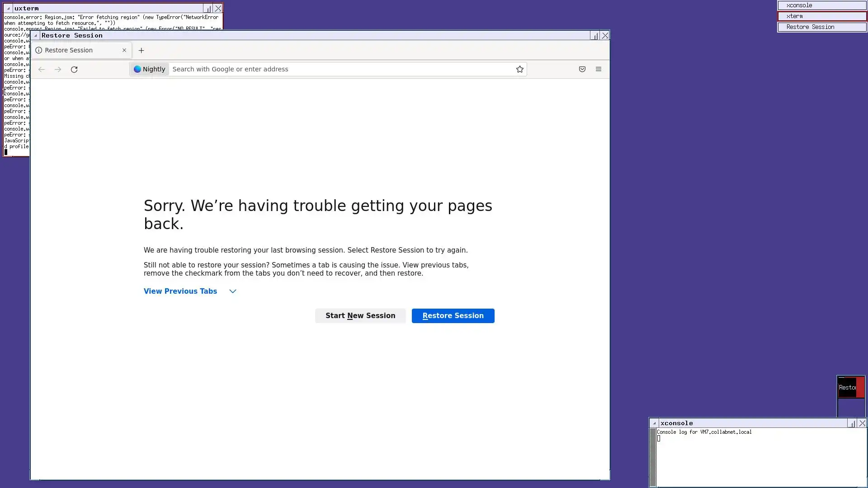This screenshot has width=868, height=488.
Task: Open the Save to Pocket icon
Action: 582,69
